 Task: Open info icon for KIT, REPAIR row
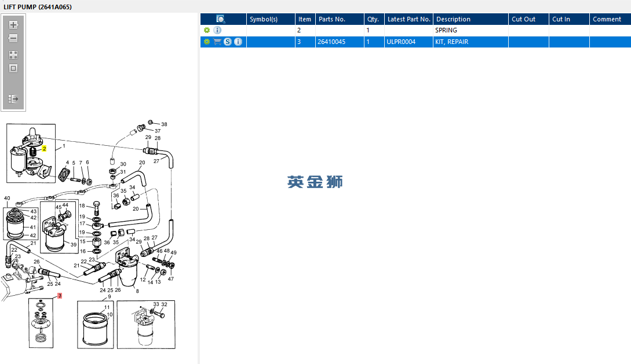238,42
